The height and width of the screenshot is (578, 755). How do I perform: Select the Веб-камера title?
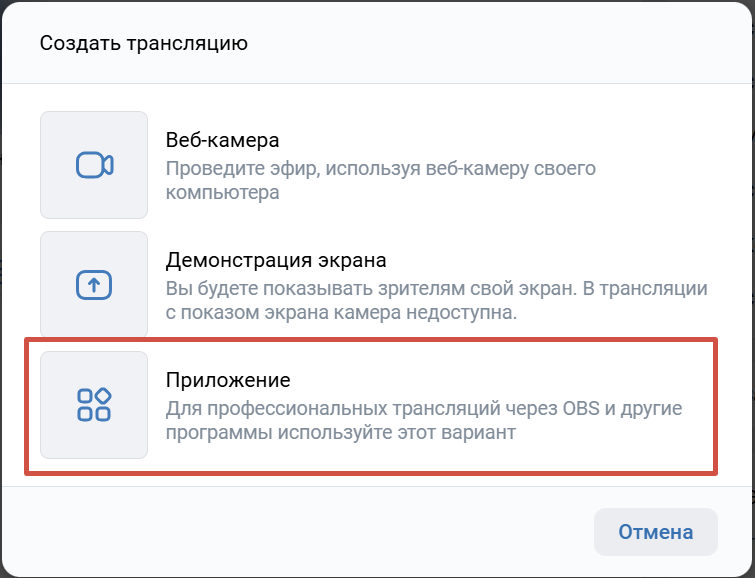[x=222, y=140]
